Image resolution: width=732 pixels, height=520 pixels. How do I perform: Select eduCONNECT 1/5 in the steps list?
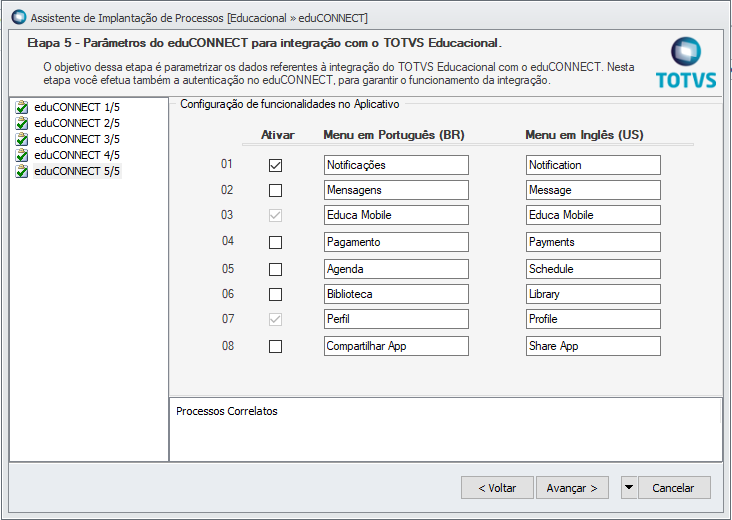pyautogui.click(x=77, y=107)
